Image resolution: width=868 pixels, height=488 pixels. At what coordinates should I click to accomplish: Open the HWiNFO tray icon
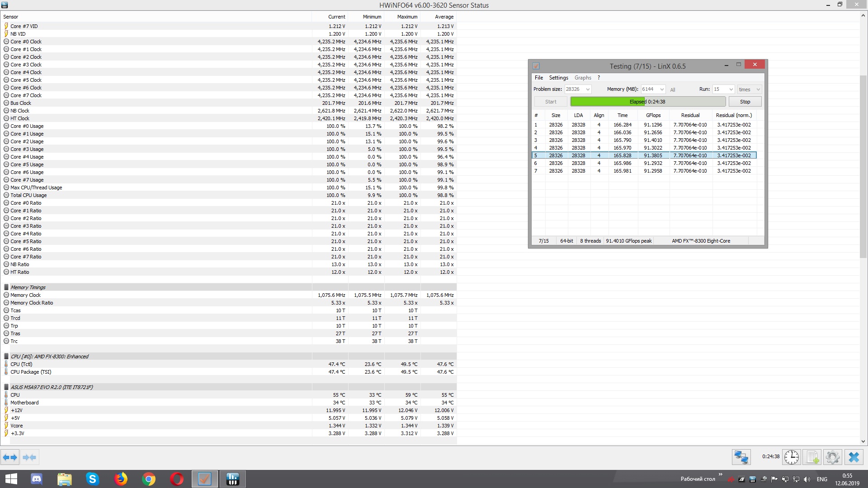point(752,479)
